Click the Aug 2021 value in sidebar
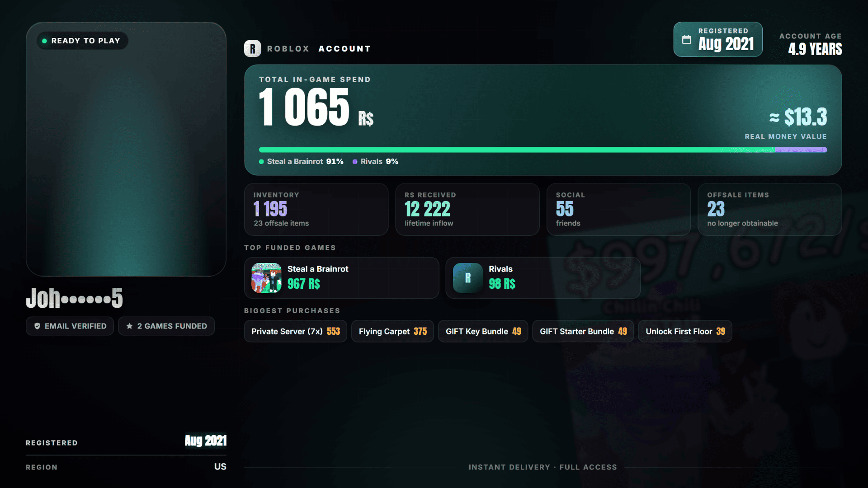The height and width of the screenshot is (488, 868). [x=206, y=441]
